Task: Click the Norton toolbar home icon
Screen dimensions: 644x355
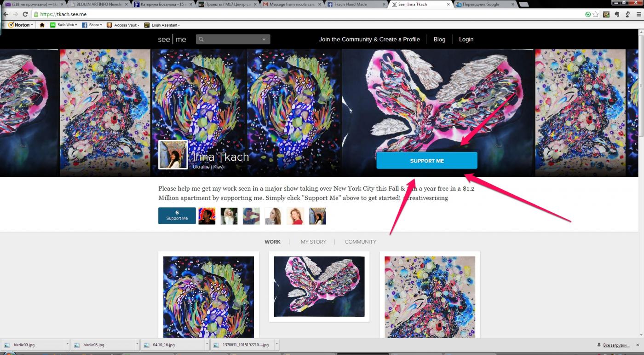Action: click(x=42, y=25)
